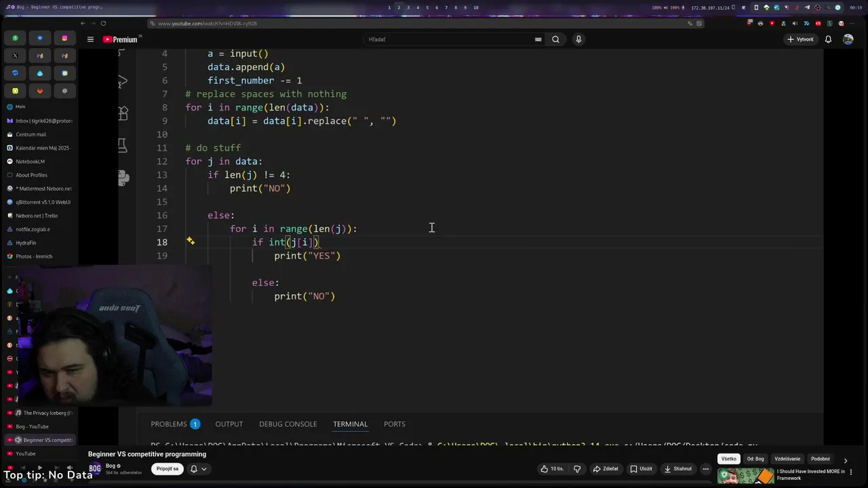
Task: Switch to the HydraFin tab
Action: point(39,243)
